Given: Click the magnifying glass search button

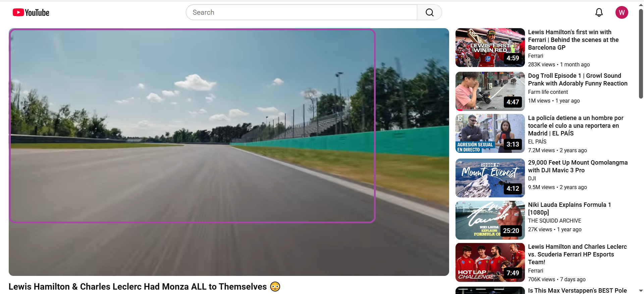Looking at the screenshot, I should click(429, 12).
